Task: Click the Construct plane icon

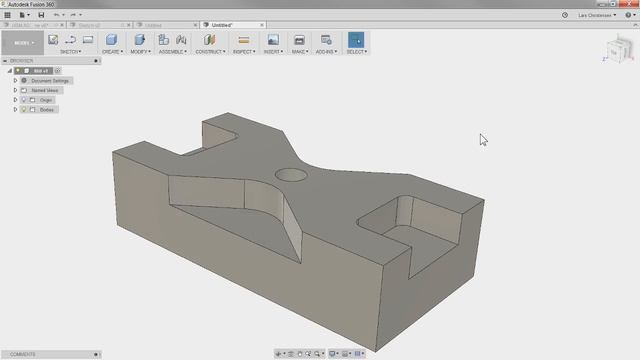Action: 209,40
